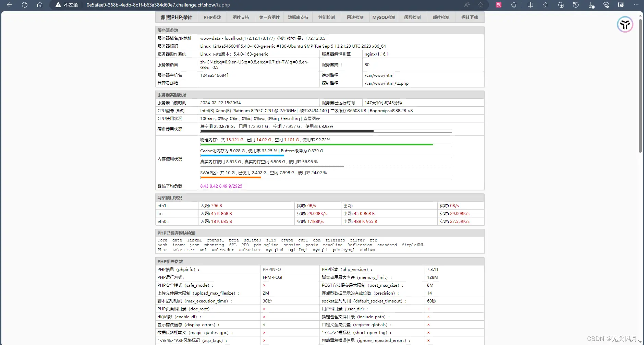Click the disk usage progress bar
Image resolution: width=644 pixels, height=345 pixels.
326,131
